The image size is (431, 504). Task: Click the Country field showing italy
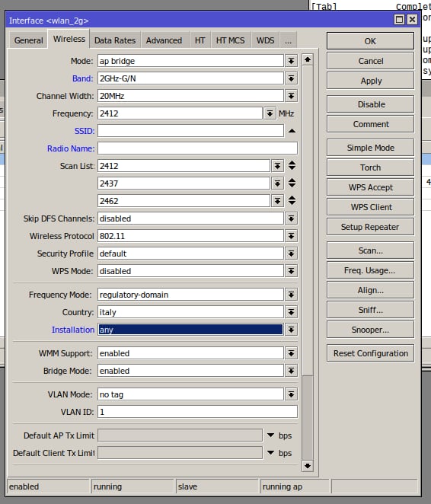coord(190,312)
